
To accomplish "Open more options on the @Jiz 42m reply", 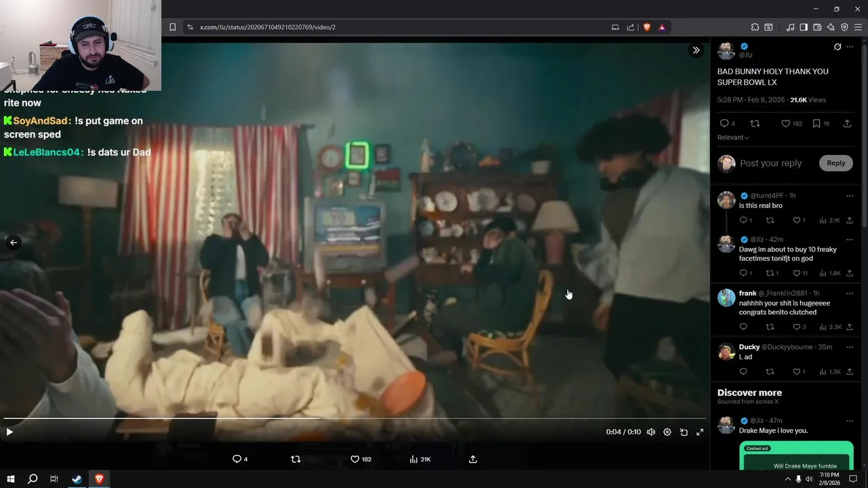I will pyautogui.click(x=850, y=240).
